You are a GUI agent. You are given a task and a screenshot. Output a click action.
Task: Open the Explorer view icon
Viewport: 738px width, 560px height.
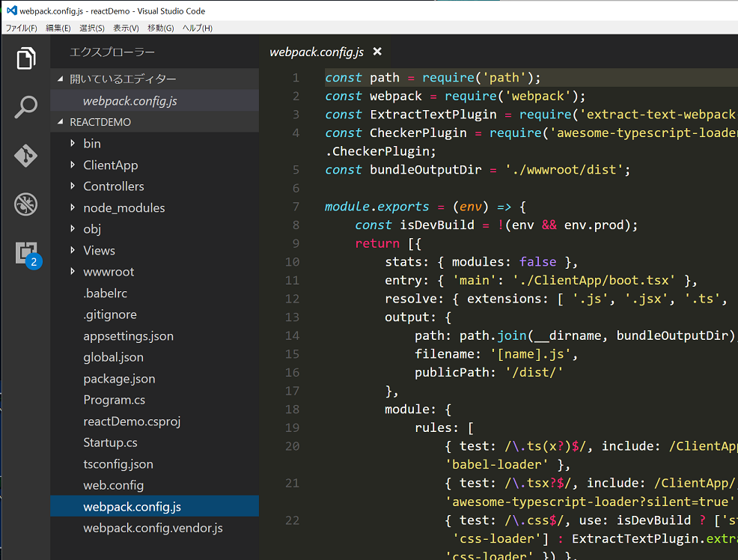pos(26,58)
